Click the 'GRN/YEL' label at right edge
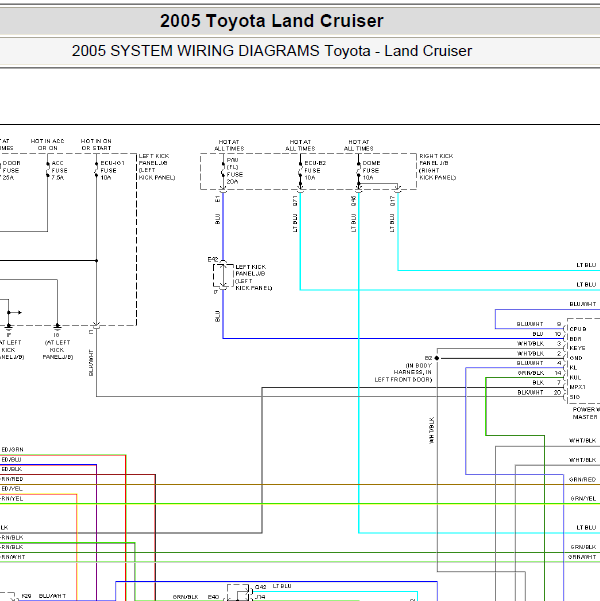This screenshot has height=601, width=600. pyautogui.click(x=583, y=499)
